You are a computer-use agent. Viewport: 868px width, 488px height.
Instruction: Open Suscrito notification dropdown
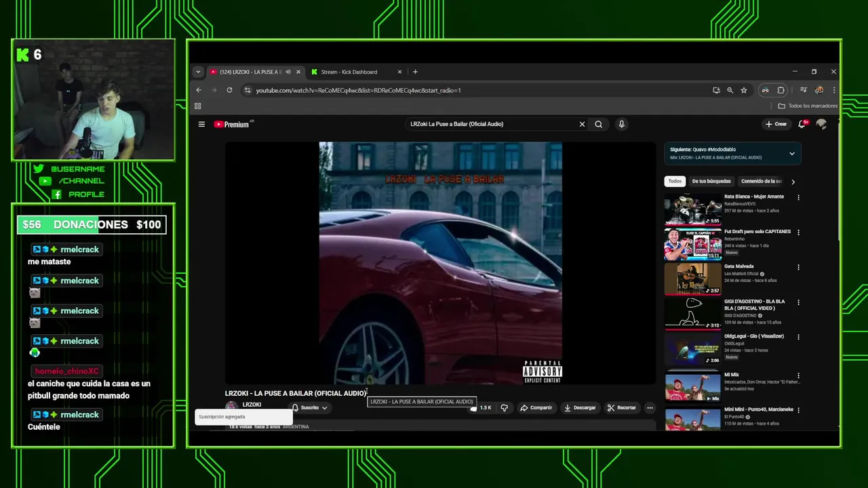[x=310, y=407]
